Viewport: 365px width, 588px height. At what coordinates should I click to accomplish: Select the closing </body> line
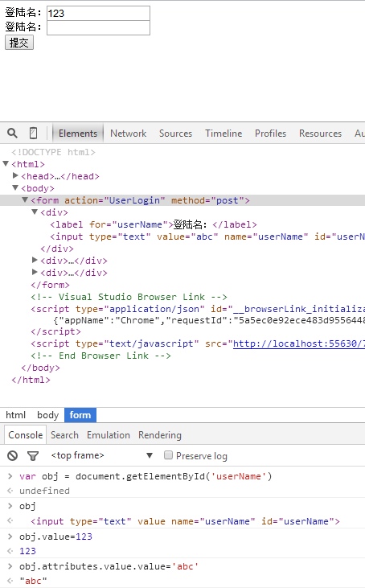pos(40,368)
